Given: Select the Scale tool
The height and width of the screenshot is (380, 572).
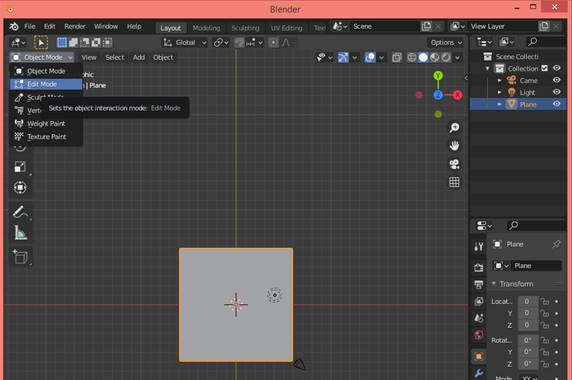Looking at the screenshot, I should pos(20,167).
